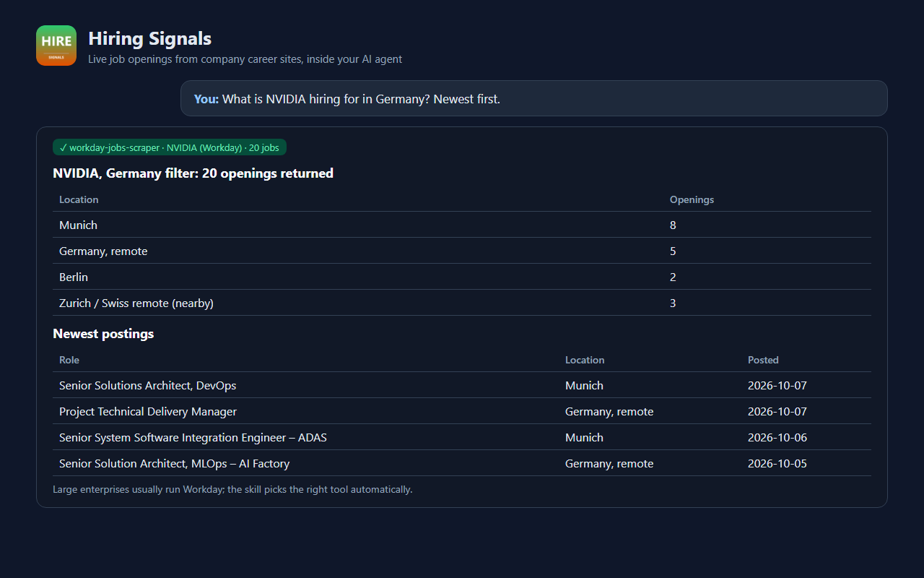Select the 'Zurich / Swiss remote (nearby)' row
The height and width of the screenshot is (578, 924).
(462, 303)
